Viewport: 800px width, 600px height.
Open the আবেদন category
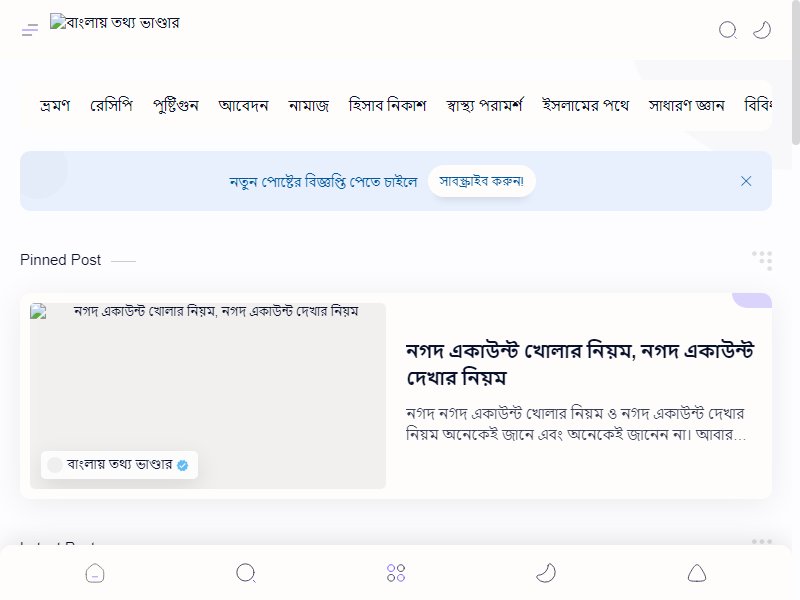(x=243, y=105)
